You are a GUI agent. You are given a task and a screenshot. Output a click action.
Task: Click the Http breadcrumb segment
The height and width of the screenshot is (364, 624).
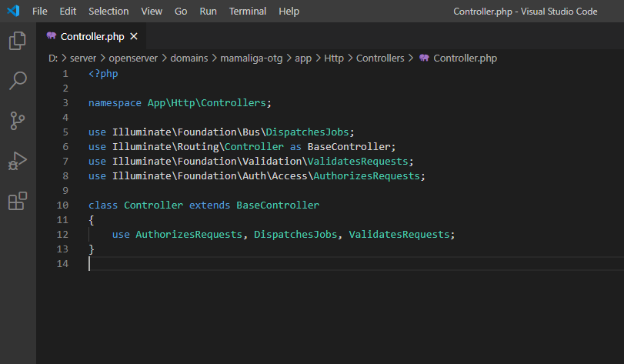coord(333,58)
